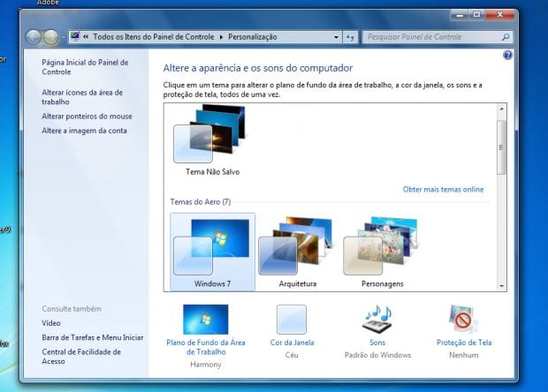Open the address bar history dropdown arrow
This screenshot has height=392, width=548.
[x=336, y=37]
